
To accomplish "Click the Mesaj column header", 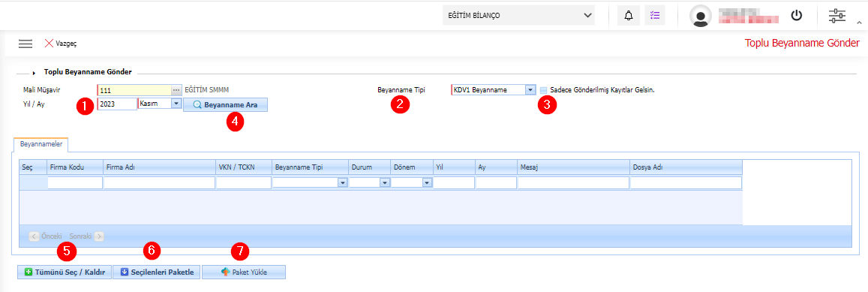I will [573, 167].
